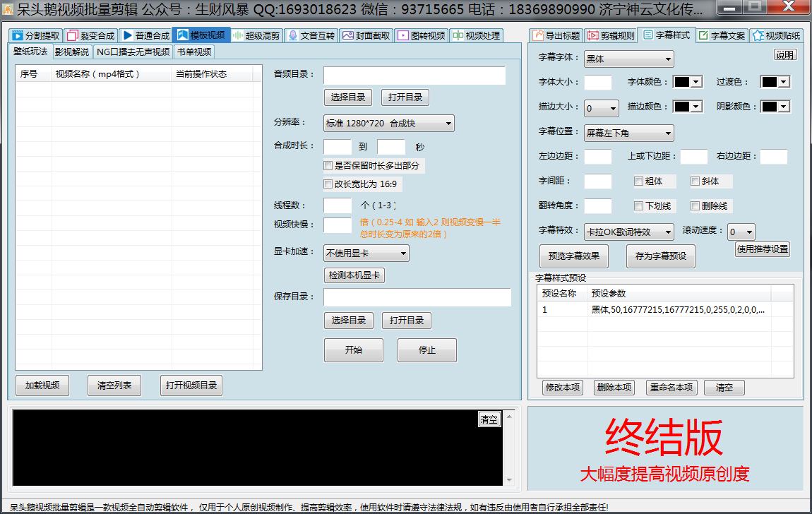The image size is (812, 514).
Task: Select preset row 1 in 字幕样式预设
Action: (665, 309)
